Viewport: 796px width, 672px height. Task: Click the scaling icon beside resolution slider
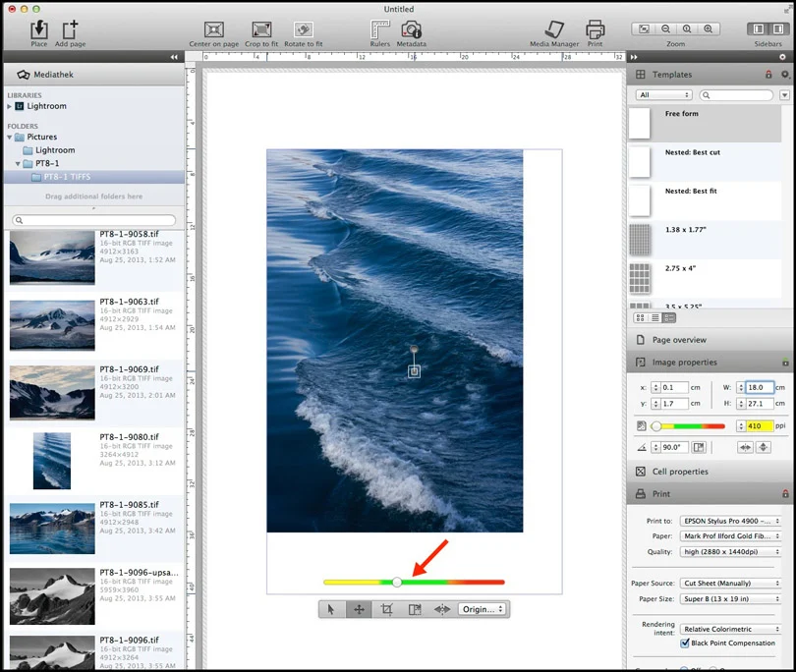click(x=641, y=425)
